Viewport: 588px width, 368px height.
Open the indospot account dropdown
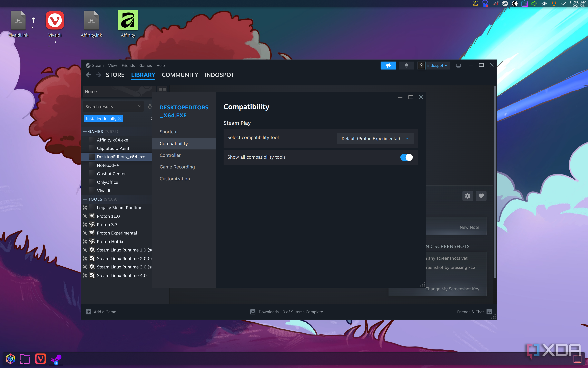[437, 65]
